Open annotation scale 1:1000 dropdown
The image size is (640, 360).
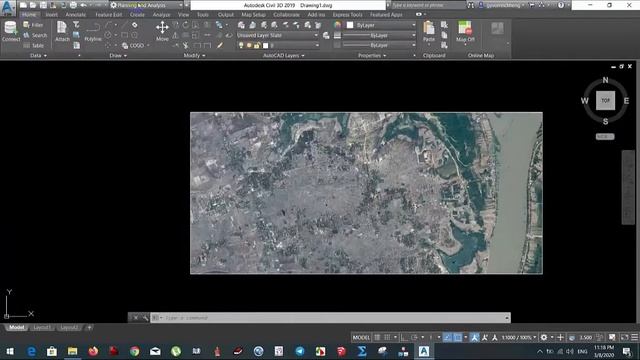coord(519,338)
